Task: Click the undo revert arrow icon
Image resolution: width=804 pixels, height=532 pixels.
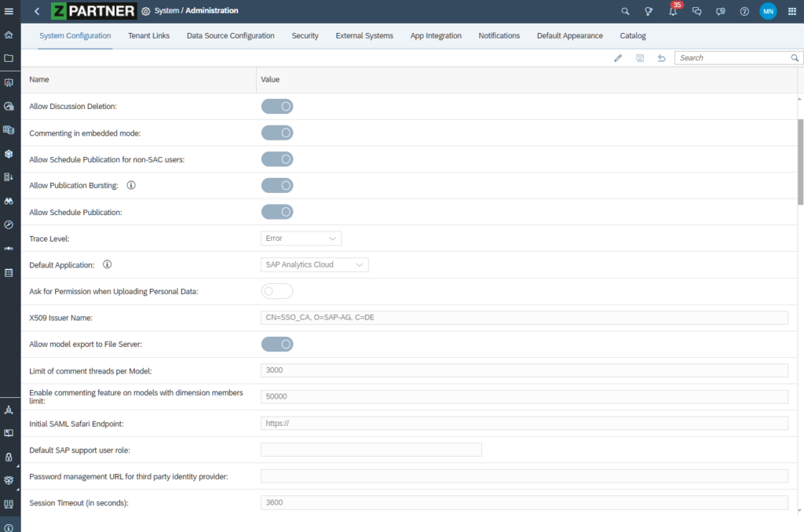Action: tap(661, 58)
